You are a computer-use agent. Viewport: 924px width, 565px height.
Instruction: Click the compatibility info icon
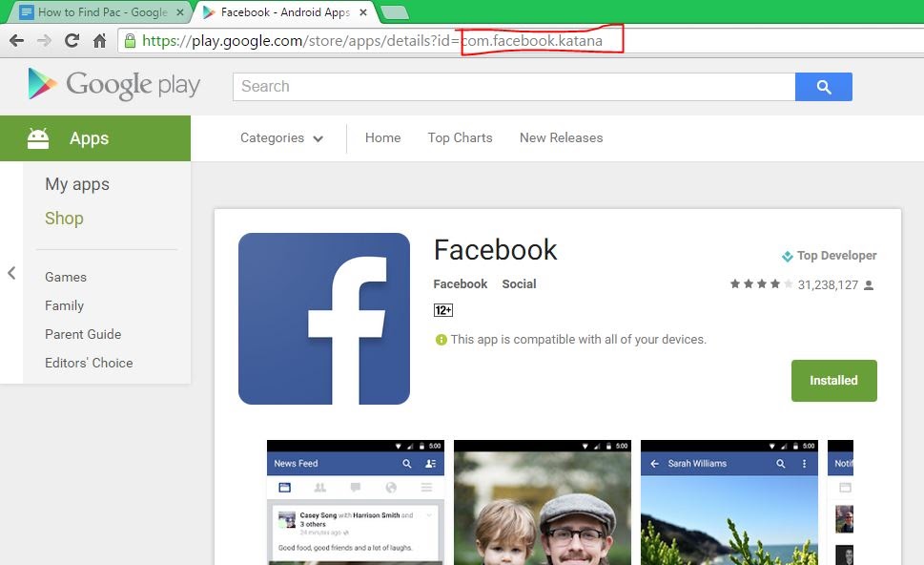coord(441,340)
